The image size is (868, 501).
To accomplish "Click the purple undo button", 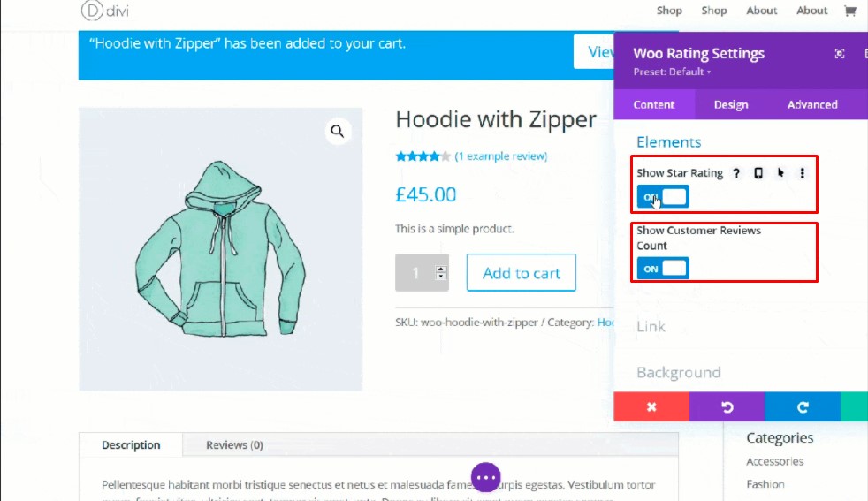I will pyautogui.click(x=727, y=406).
